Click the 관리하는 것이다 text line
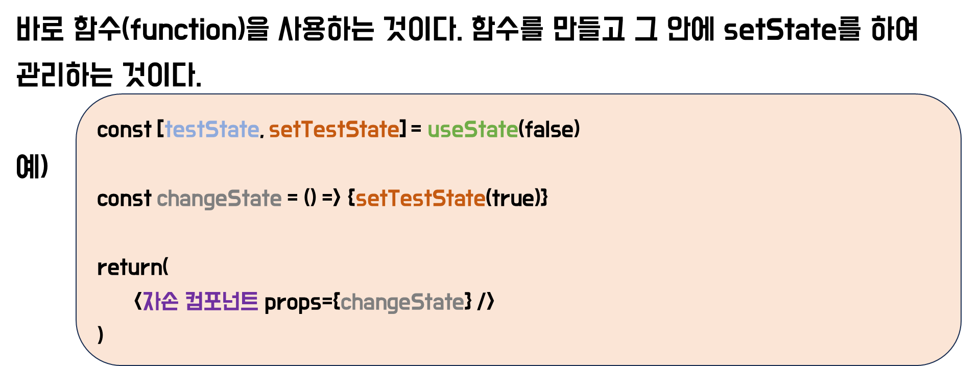 pyautogui.click(x=109, y=75)
